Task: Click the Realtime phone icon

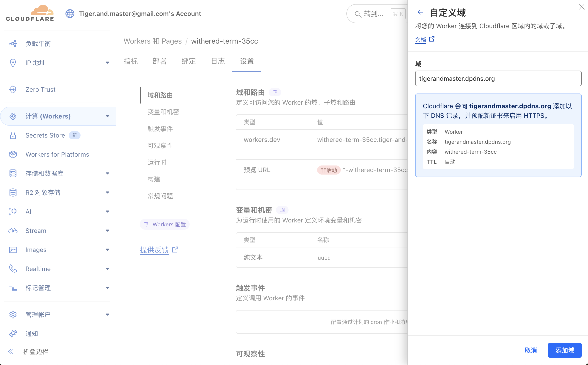Action: coord(13,269)
